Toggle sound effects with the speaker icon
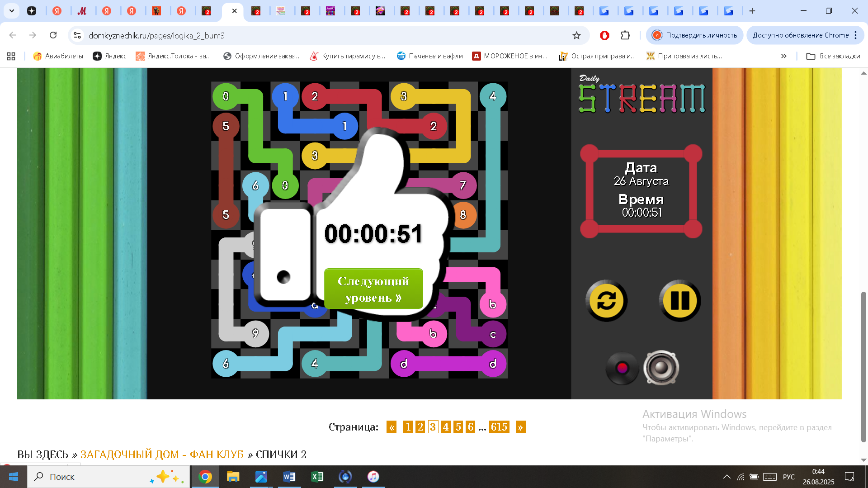Image resolution: width=868 pixels, height=488 pixels. point(661,368)
